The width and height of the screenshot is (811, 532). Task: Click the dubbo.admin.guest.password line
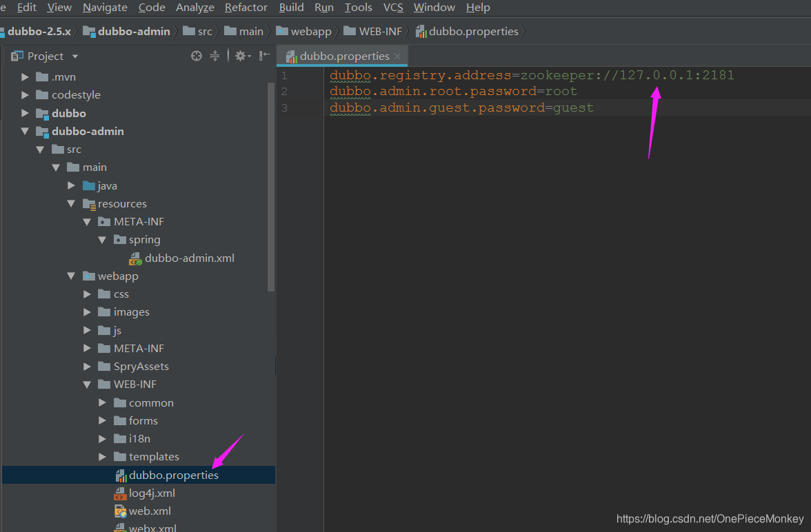461,108
